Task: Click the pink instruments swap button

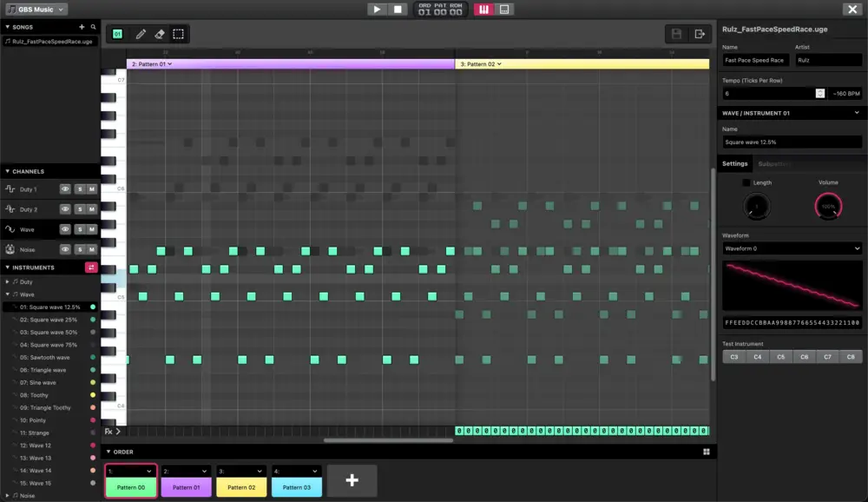Action: [x=91, y=268]
